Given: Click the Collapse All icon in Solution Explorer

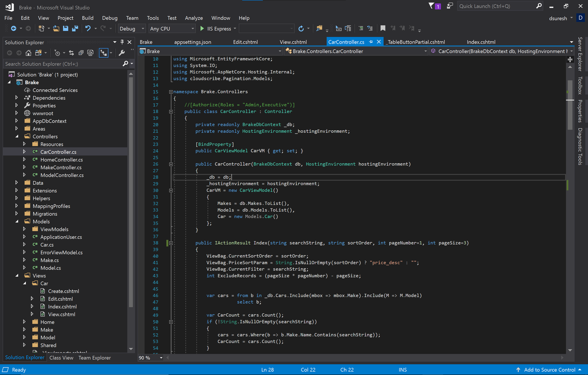Looking at the screenshot, I should click(x=81, y=53).
